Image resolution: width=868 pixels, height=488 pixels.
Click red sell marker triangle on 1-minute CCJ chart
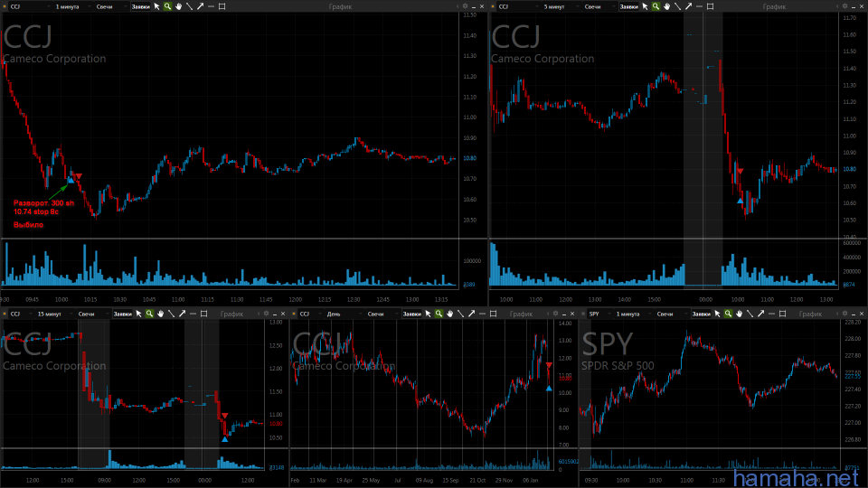pyautogui.click(x=79, y=176)
